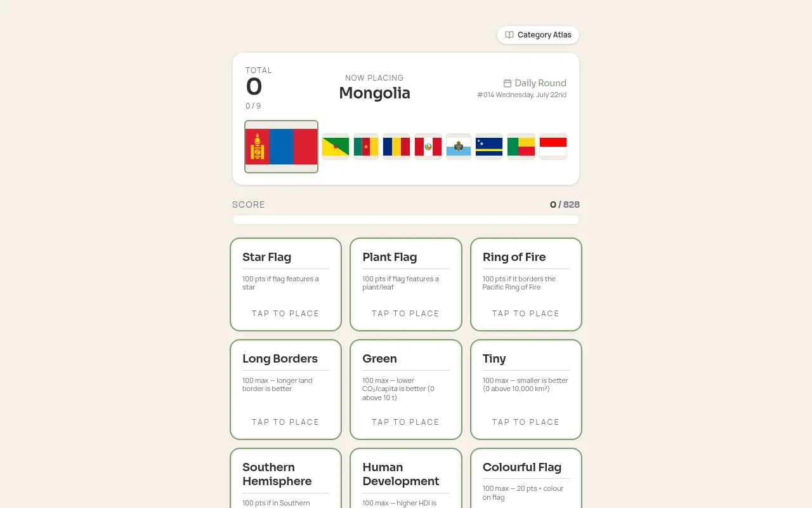This screenshot has height=508, width=812.
Task: Choose the Long Borders category card
Action: [x=285, y=389]
